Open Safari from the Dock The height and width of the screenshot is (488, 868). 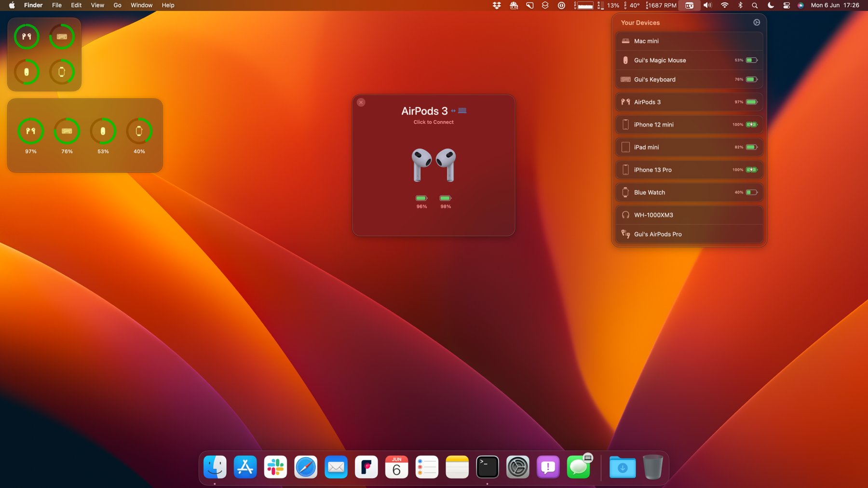306,467
